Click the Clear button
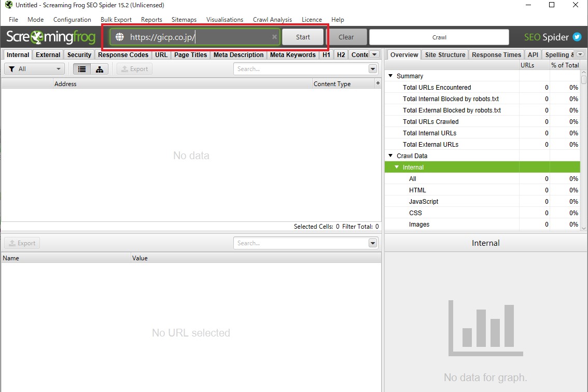 [x=346, y=37]
